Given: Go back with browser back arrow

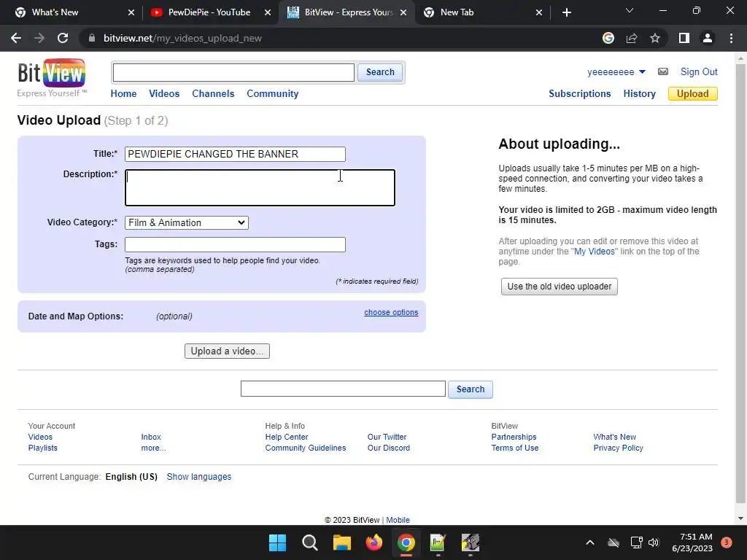Looking at the screenshot, I should coord(16,38).
